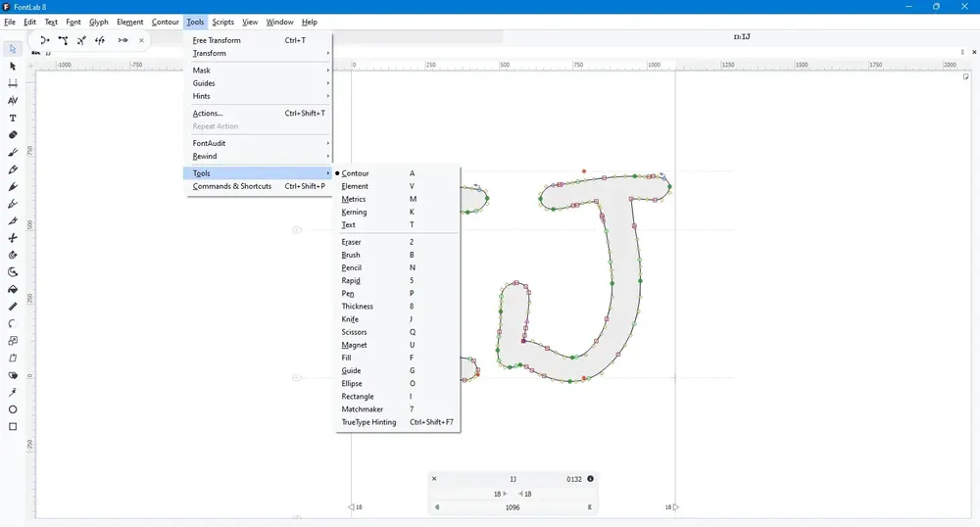Choose Matchmaker in the Tools submenu
The image size is (980, 527).
tap(398, 409)
